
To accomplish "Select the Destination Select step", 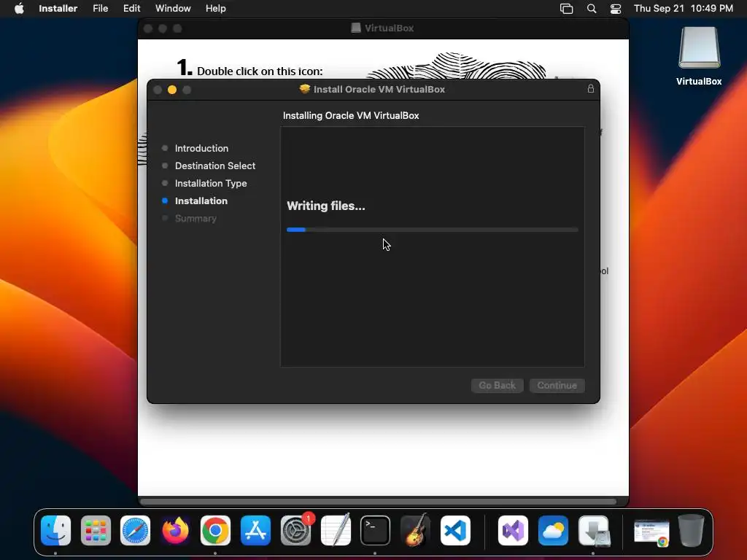I will [215, 166].
